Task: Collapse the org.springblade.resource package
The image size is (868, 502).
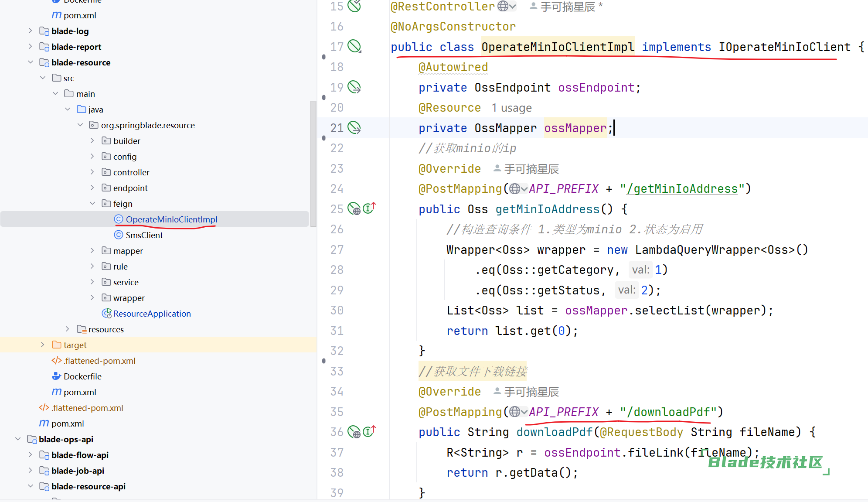Action: pos(80,125)
